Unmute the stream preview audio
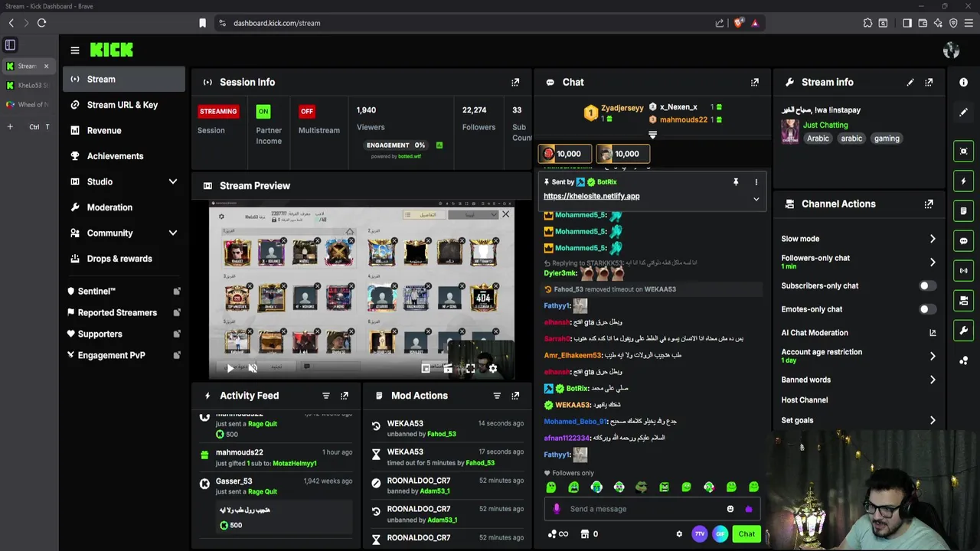Viewport: 980px width, 551px height. [253, 368]
